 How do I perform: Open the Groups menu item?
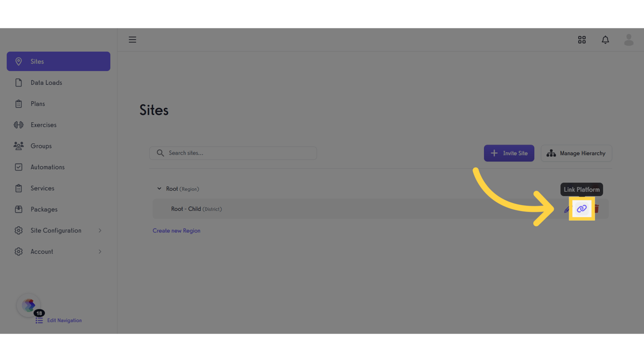tap(41, 146)
